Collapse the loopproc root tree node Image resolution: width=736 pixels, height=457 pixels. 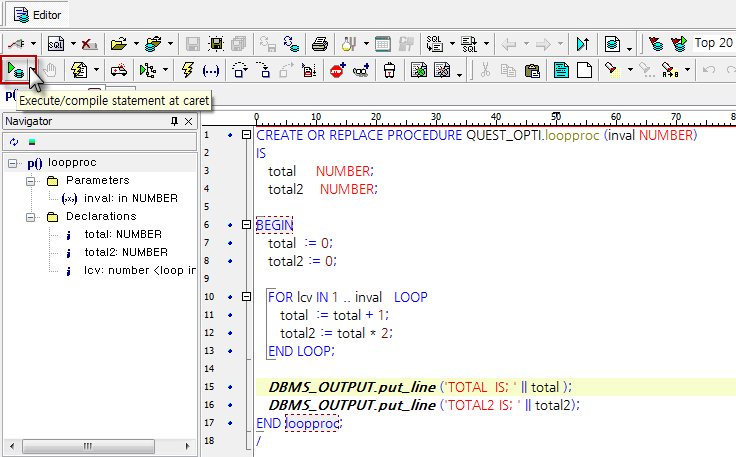click(12, 162)
